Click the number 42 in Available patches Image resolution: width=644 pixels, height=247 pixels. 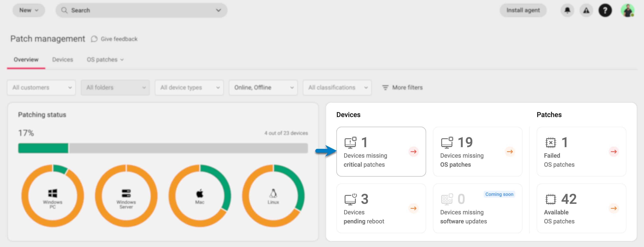569,199
